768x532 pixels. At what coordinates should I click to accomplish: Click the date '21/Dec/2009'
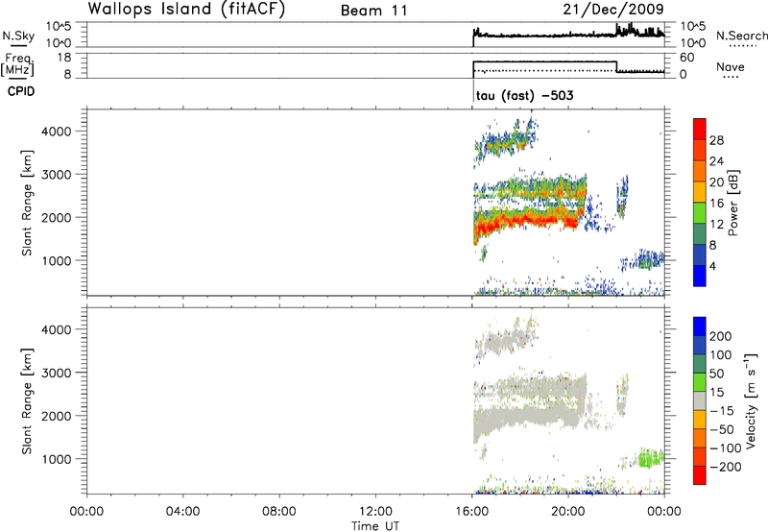613,9
